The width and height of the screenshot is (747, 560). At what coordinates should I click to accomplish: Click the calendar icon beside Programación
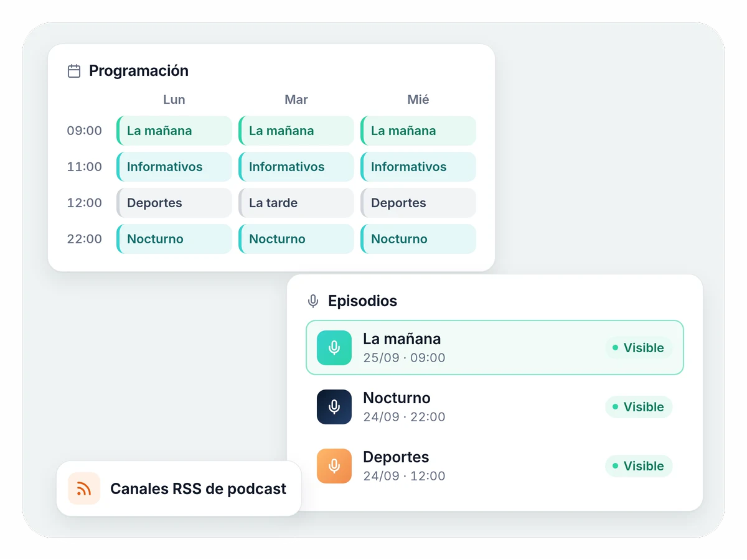(x=74, y=71)
